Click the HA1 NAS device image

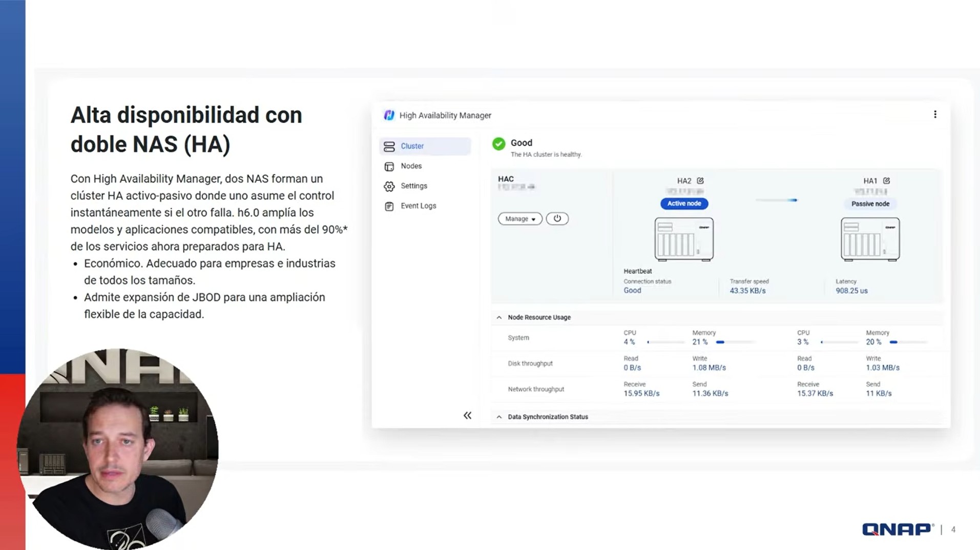click(870, 239)
